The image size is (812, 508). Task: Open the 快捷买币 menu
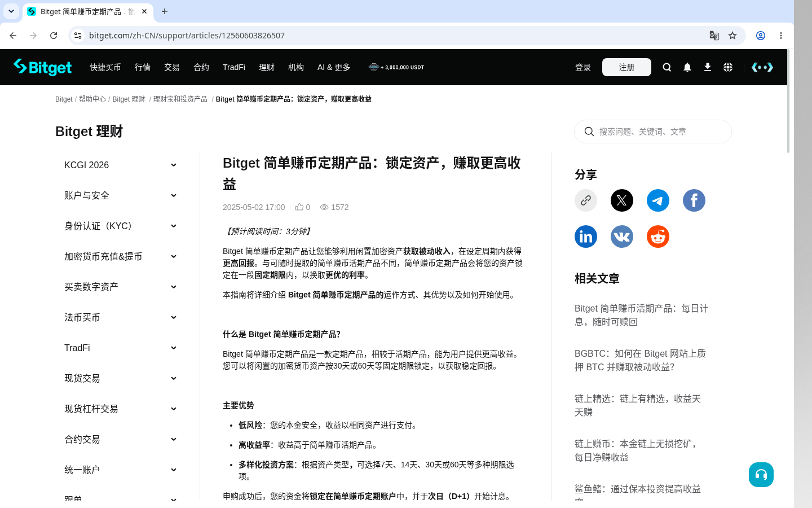tap(105, 67)
